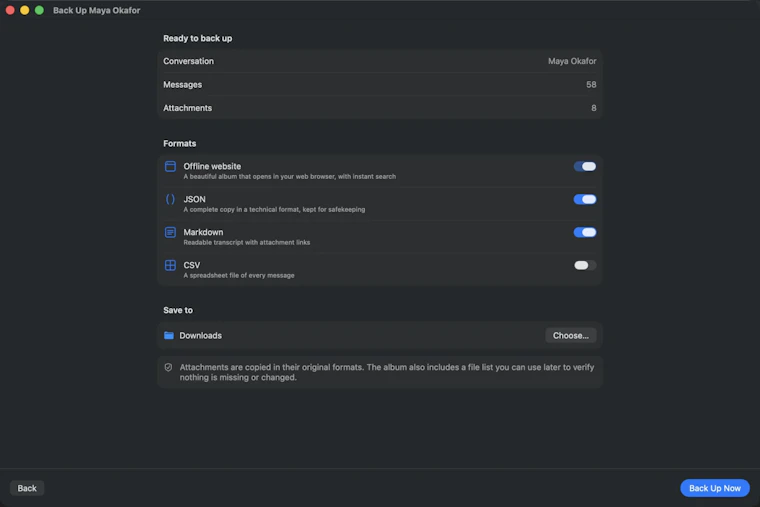Click the Maya Okafor conversation value
The height and width of the screenshot is (507, 760).
point(572,61)
